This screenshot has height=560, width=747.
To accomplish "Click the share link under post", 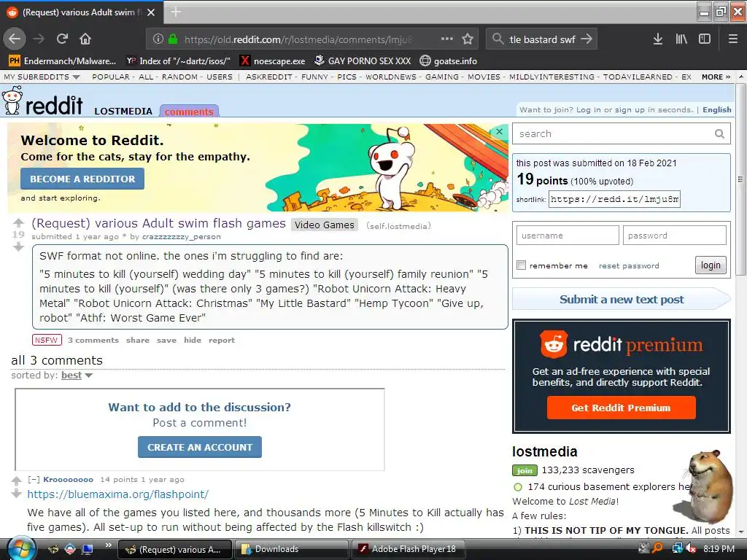I will coord(138,340).
